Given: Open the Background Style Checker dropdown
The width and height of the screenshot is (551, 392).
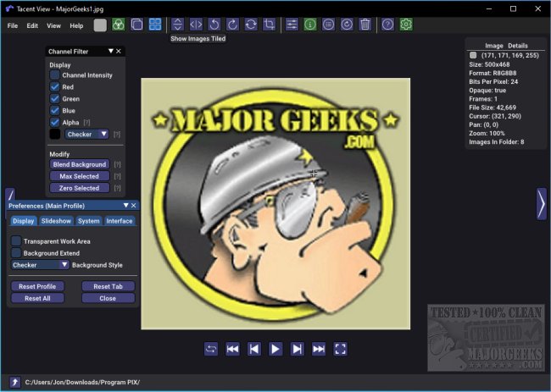Looking at the screenshot, I should pos(40,265).
